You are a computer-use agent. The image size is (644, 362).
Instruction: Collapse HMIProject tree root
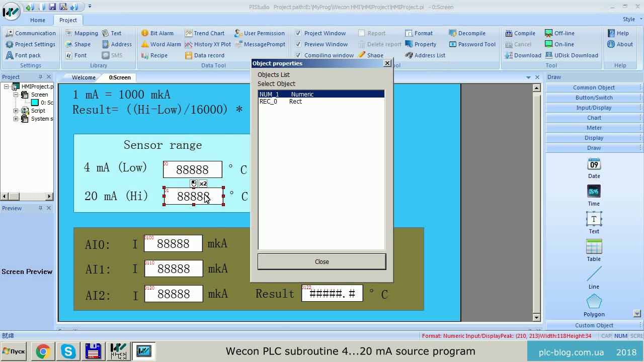(x=7, y=86)
